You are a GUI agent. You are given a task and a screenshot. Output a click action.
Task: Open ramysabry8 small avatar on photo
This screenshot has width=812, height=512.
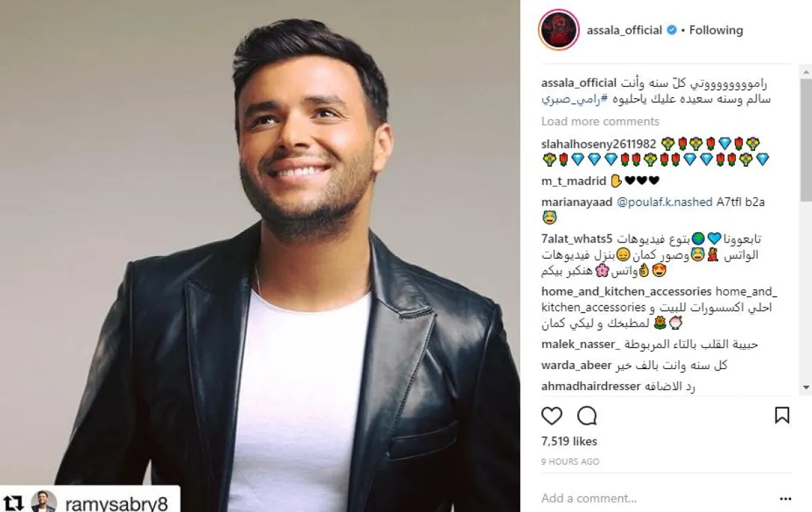(x=44, y=502)
